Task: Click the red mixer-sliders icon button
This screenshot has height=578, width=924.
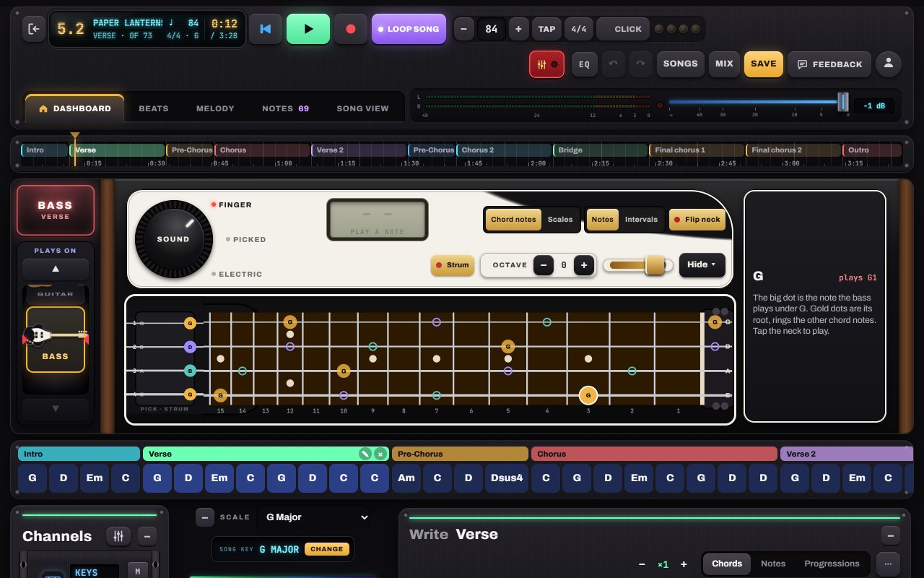Action: pos(547,64)
